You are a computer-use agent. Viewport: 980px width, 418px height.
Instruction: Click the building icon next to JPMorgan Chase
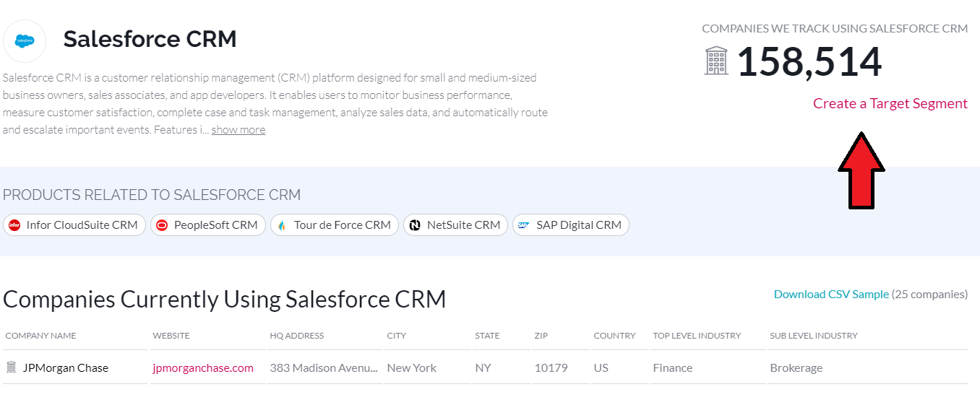coord(11,367)
